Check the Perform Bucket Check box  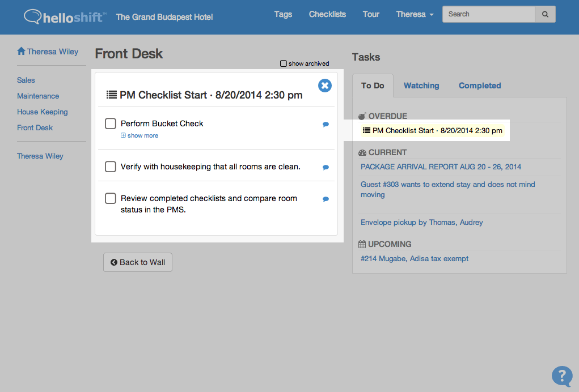pyautogui.click(x=111, y=123)
